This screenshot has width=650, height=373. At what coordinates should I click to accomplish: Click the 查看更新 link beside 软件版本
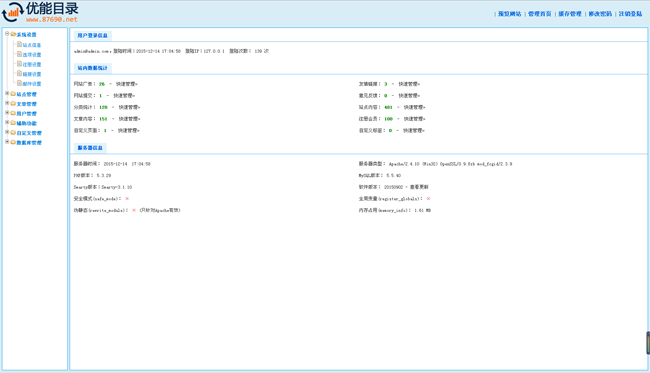419,187
